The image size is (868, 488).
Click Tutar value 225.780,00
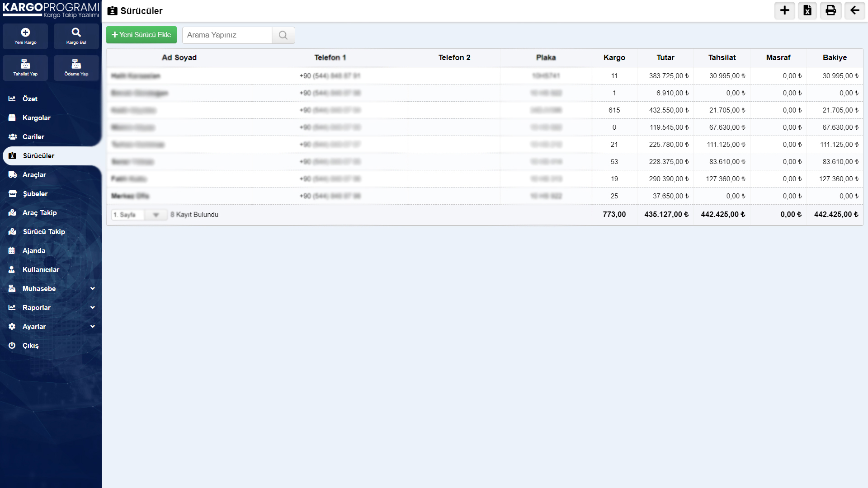tap(669, 145)
